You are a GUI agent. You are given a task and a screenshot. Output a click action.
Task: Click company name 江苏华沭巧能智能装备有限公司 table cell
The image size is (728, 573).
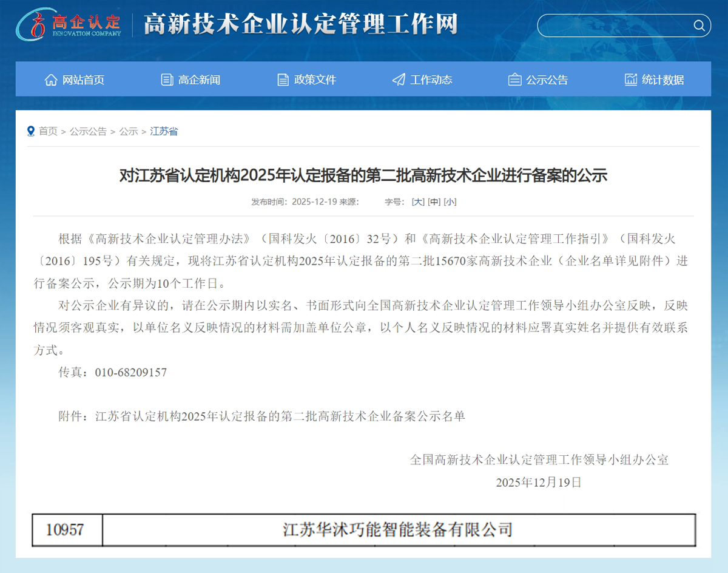(x=398, y=530)
